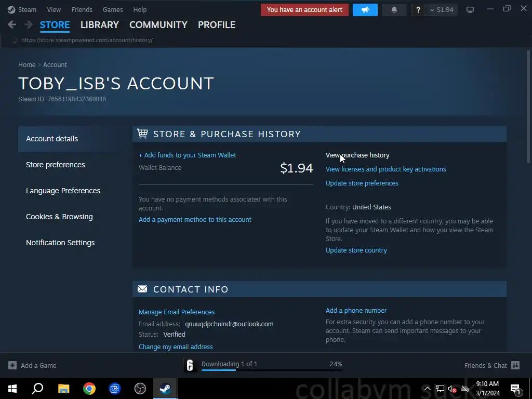This screenshot has width=532, height=399.
Task: Click the Add a Game label
Action: pos(38,365)
